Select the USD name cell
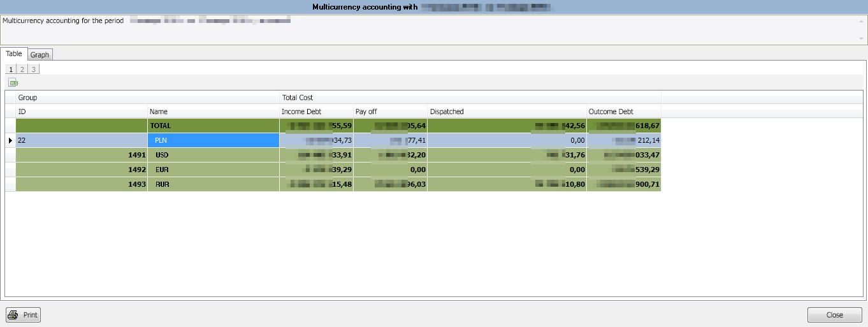This screenshot has height=327, width=868. click(x=213, y=155)
